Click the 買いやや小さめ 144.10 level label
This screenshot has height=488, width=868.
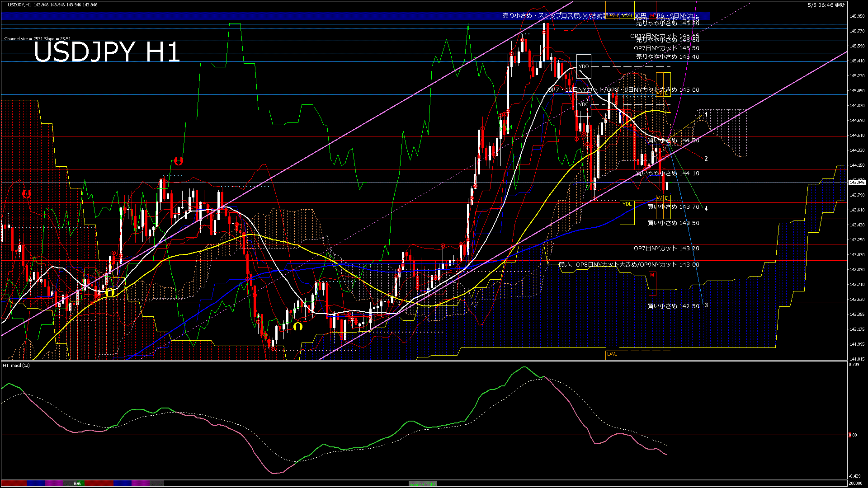click(668, 174)
